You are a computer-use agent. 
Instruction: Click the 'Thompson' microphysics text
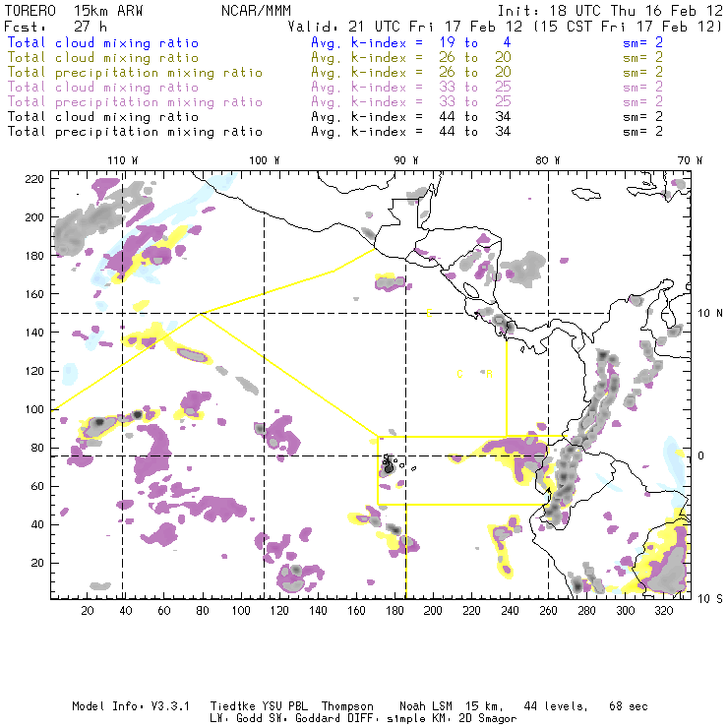click(x=347, y=706)
